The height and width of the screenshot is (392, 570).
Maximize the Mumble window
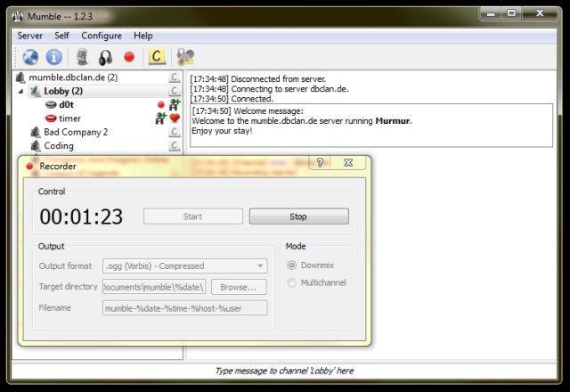point(511,13)
